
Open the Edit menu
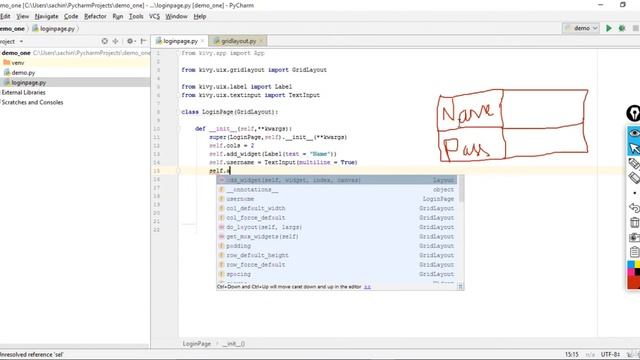[5, 16]
